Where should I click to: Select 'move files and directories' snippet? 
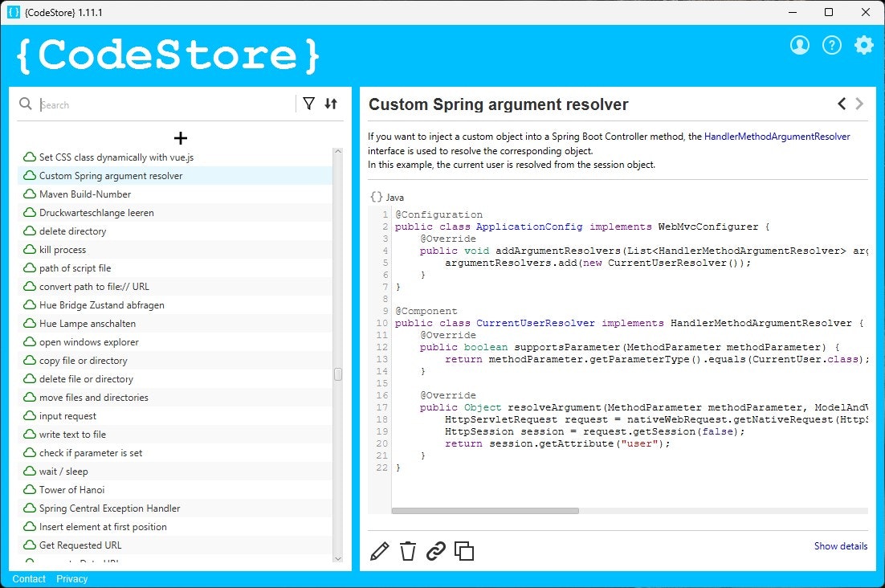(x=175, y=398)
